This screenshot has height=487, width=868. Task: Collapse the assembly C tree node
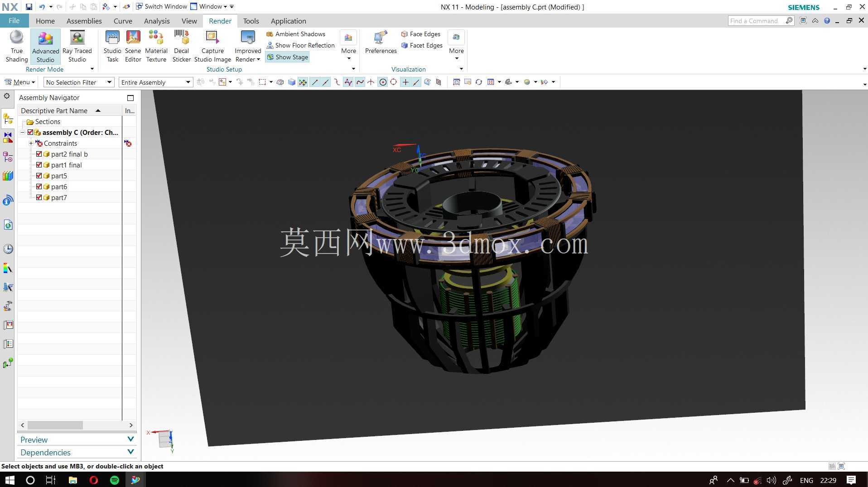(22, 133)
